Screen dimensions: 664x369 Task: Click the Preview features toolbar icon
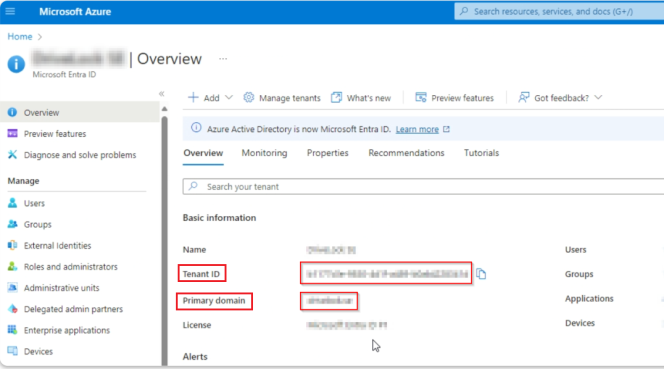(x=421, y=97)
